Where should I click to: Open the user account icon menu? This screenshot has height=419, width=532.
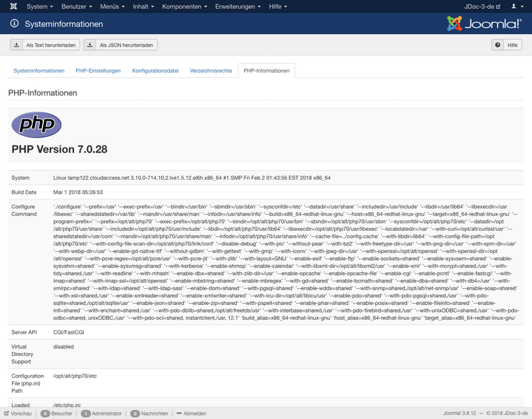517,6
